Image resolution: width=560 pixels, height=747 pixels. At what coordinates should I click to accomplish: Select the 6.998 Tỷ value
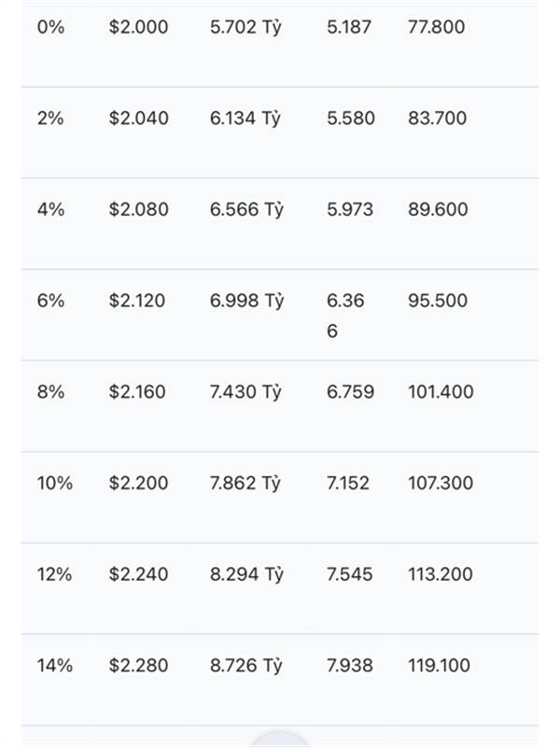tap(246, 301)
